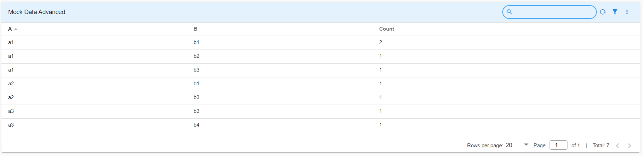Screen dimensions: 644x161
Task: Focus the Page number input box
Action: [558, 146]
